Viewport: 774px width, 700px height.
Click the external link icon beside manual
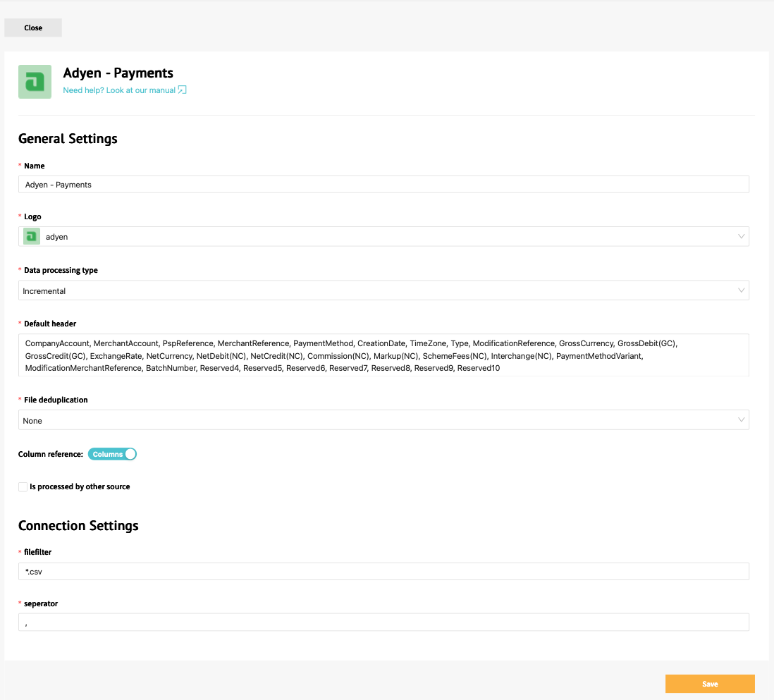pos(182,90)
